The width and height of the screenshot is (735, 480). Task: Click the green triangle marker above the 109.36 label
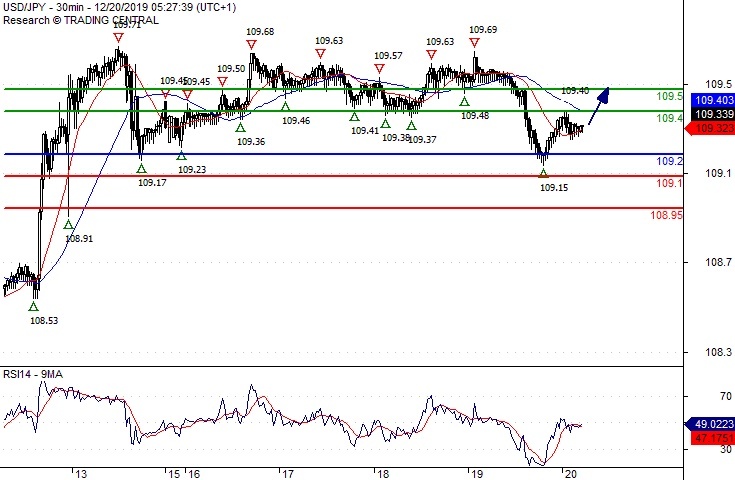(x=240, y=128)
